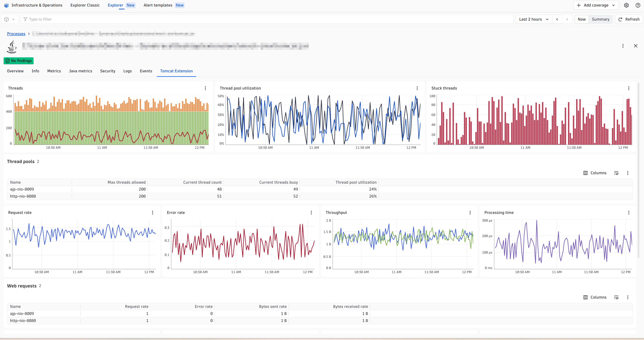Click the 24% utilization value for ajp-nio-8009
This screenshot has height=340, width=644.
373,189
